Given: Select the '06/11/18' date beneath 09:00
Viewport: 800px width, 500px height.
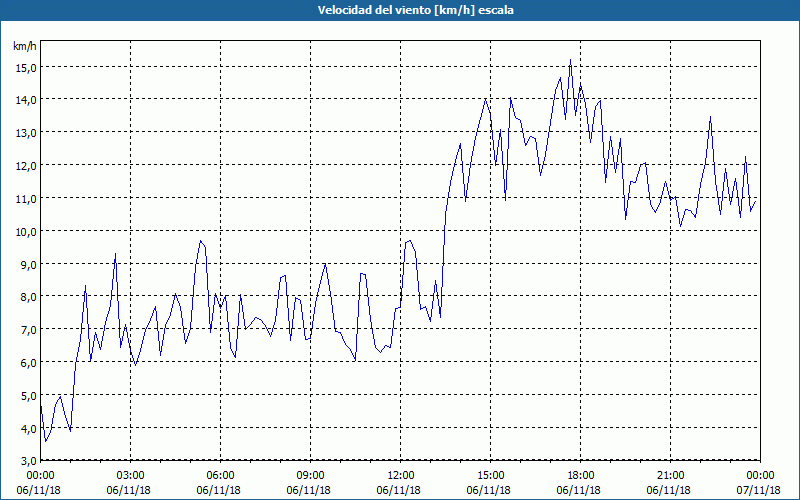Looking at the screenshot, I should [x=309, y=490].
